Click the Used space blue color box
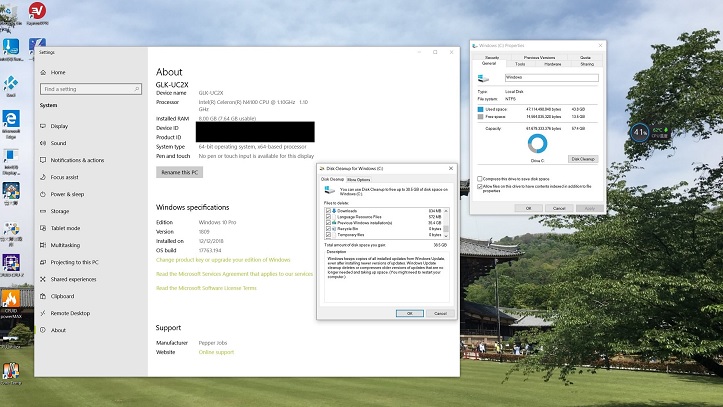 click(480, 110)
